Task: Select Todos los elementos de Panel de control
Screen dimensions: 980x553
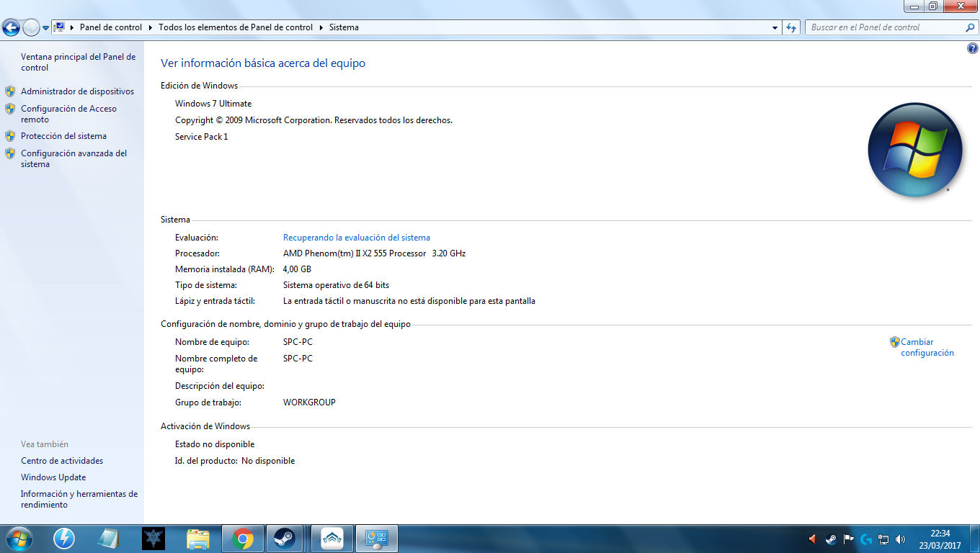Action: [x=236, y=27]
